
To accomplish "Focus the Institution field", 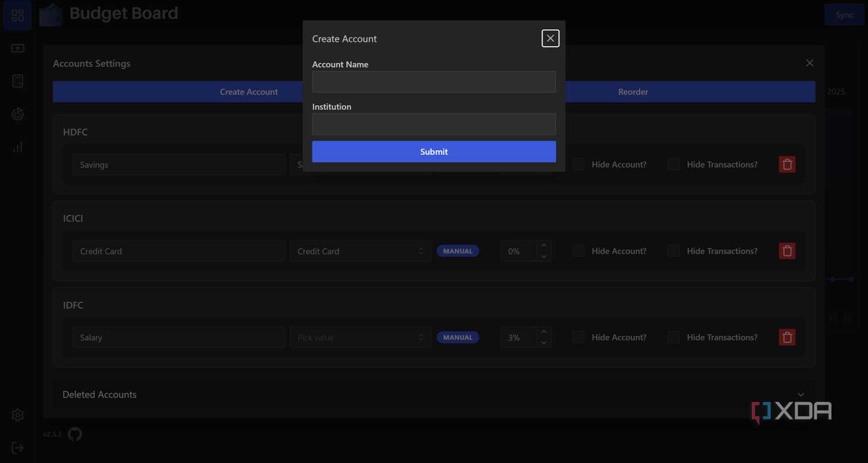I will pyautogui.click(x=434, y=124).
